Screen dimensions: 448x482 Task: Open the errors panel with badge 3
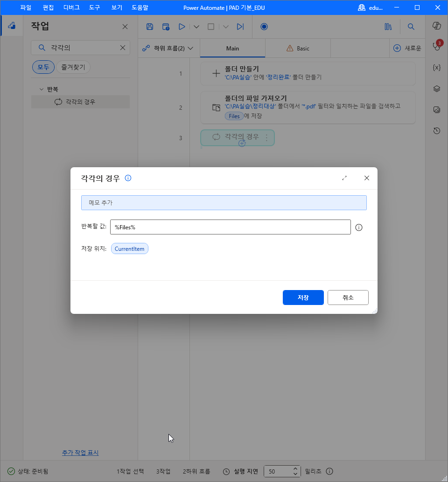(x=437, y=45)
